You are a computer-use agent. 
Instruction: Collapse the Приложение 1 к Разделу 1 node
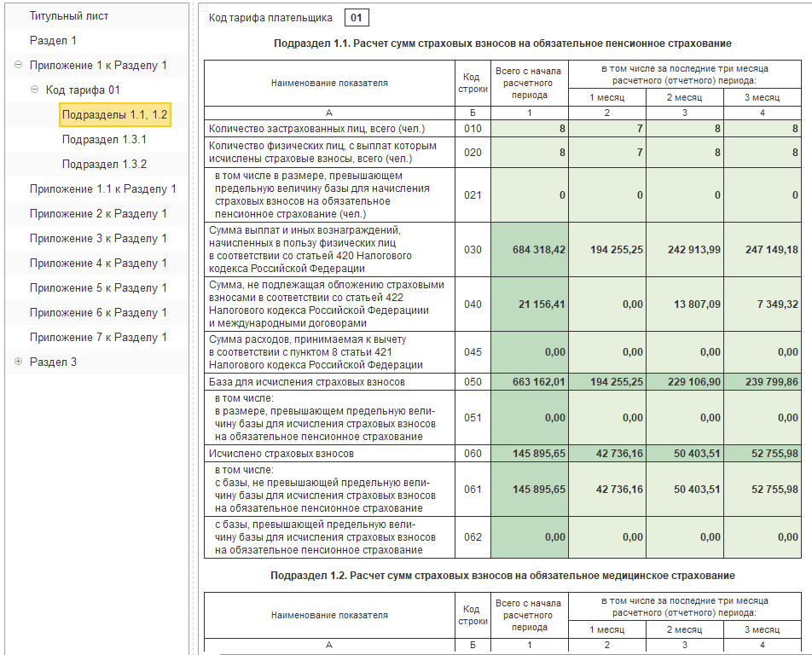[19, 66]
